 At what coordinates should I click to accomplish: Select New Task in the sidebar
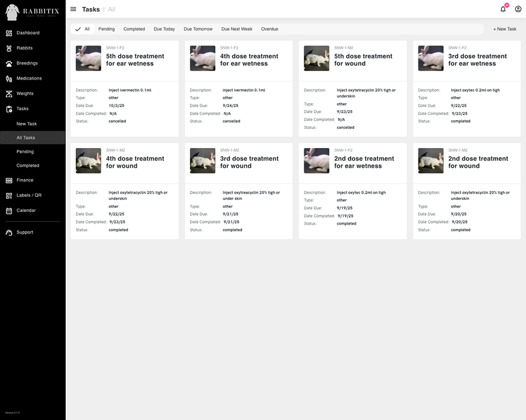tap(28, 123)
